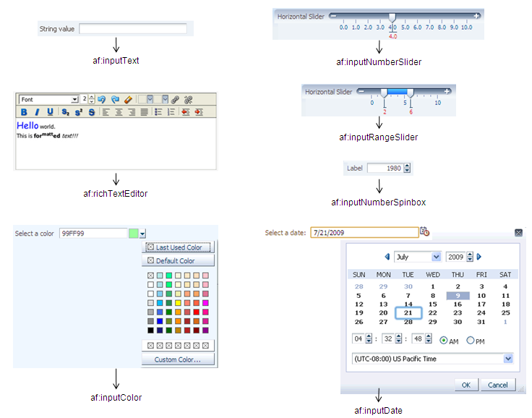Click the 2009 year spinner arrows
This screenshot has height=418, width=532.
(x=470, y=257)
